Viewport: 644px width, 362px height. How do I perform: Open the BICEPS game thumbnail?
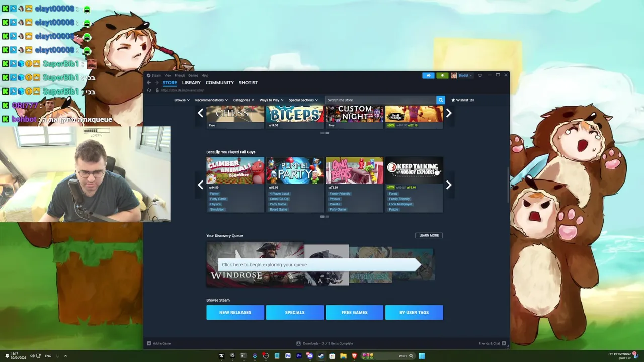coord(295,114)
